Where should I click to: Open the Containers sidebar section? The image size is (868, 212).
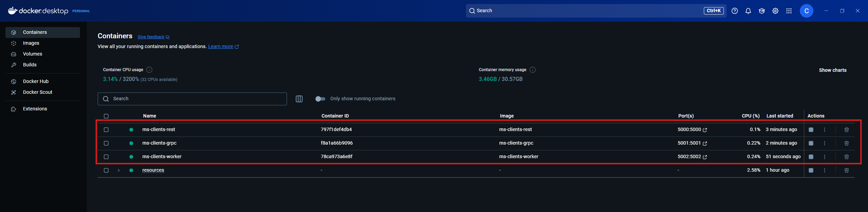tap(43, 33)
